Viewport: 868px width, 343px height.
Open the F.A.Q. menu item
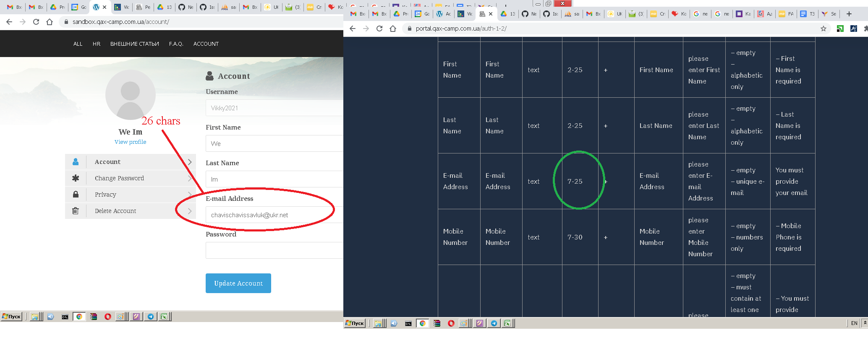coord(176,44)
